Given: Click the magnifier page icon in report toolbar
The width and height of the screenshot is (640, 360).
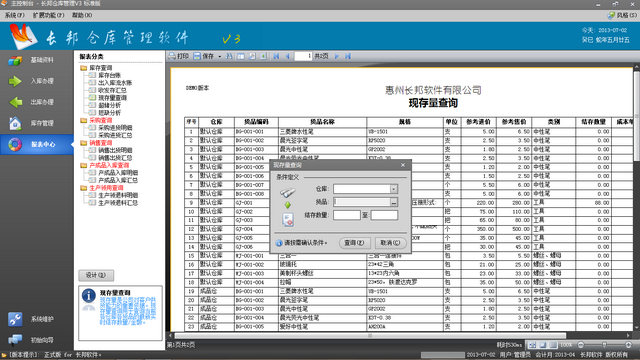Looking at the screenshot, I should click(x=252, y=56).
